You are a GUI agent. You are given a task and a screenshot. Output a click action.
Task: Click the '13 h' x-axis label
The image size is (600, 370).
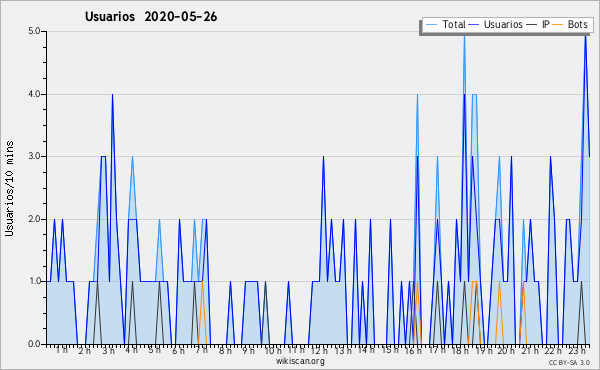tap(342, 351)
